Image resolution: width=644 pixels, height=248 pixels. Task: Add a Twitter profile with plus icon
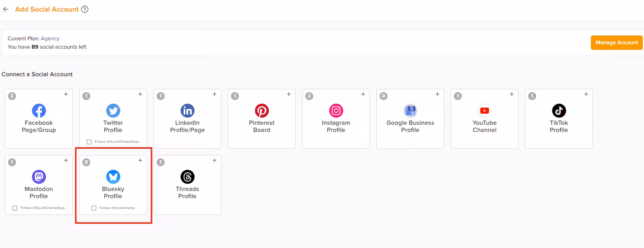click(140, 94)
